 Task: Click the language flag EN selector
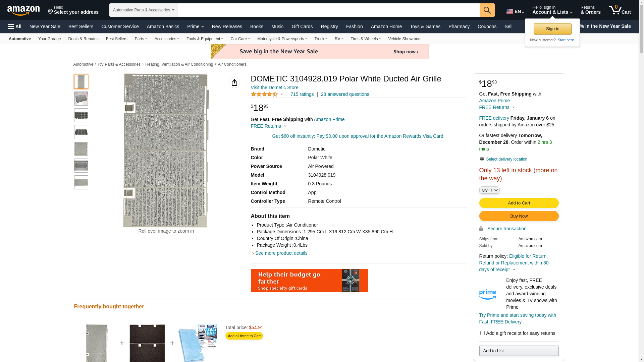(515, 11)
